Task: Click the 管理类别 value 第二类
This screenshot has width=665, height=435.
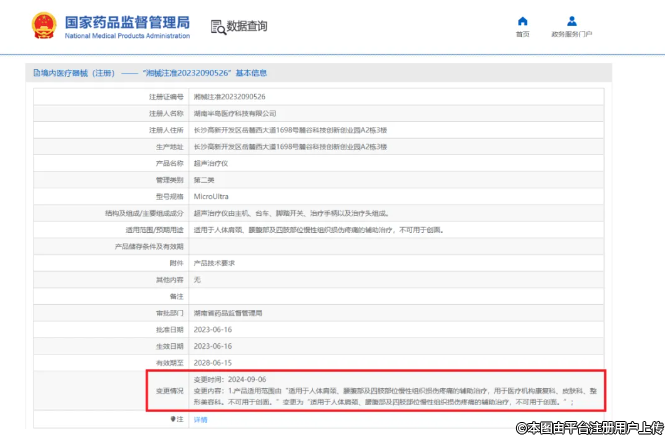Action: click(x=204, y=180)
